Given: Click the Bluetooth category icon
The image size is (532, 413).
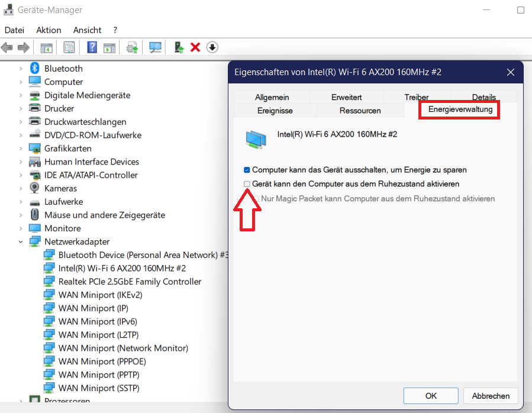Looking at the screenshot, I should pyautogui.click(x=34, y=68).
